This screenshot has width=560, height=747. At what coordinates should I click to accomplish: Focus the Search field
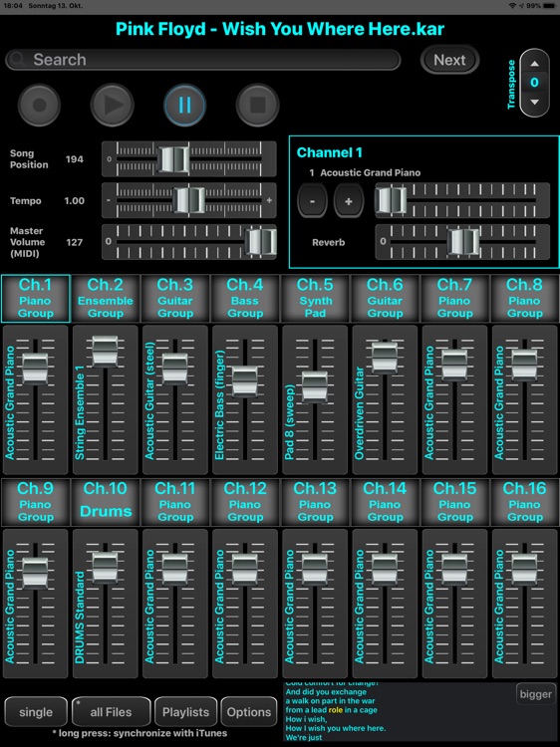click(203, 60)
